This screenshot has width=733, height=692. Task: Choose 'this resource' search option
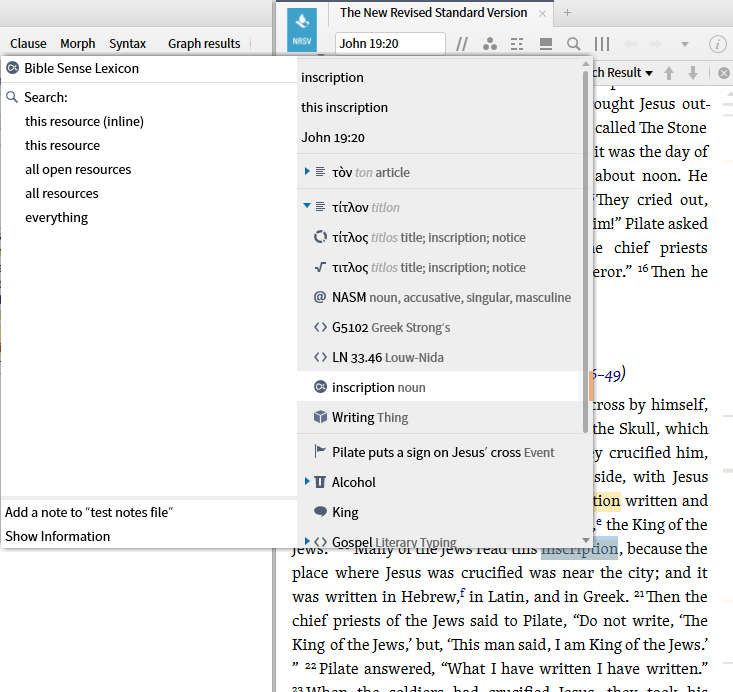[62, 145]
